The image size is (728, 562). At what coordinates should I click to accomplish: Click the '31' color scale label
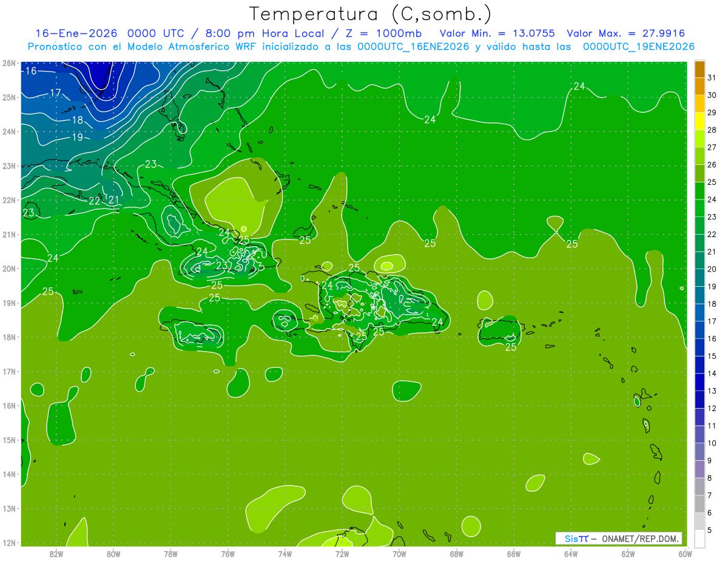(712, 78)
